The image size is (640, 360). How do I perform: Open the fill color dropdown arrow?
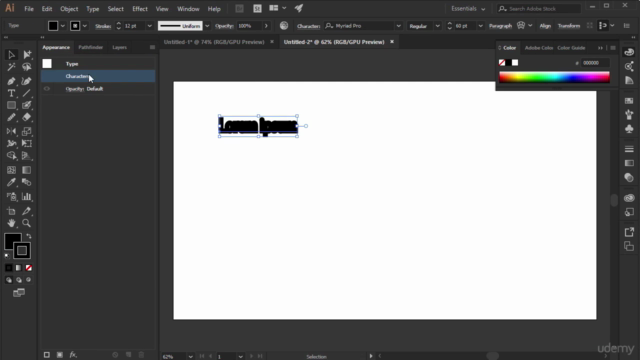click(62, 26)
